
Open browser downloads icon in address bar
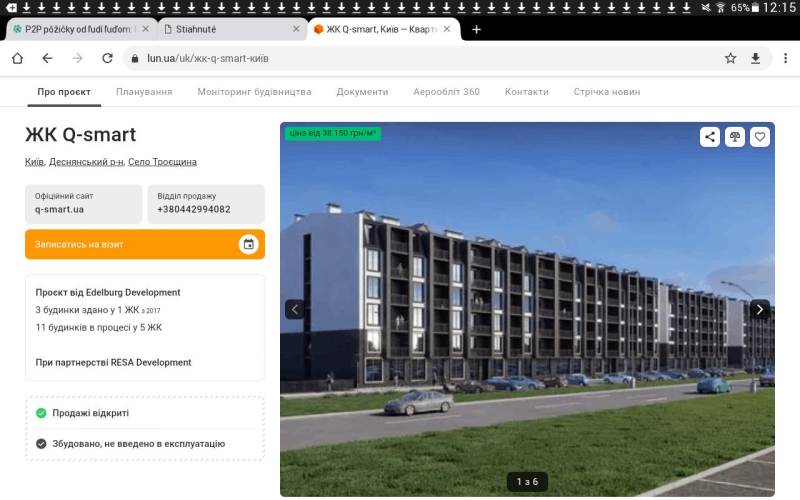tap(756, 58)
